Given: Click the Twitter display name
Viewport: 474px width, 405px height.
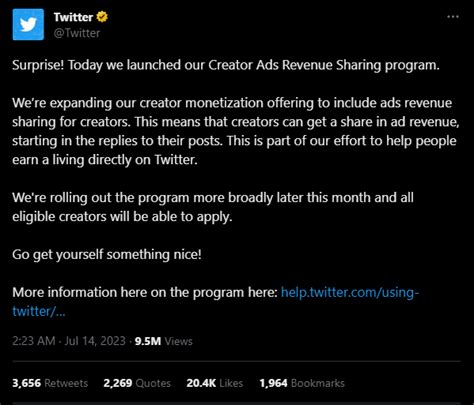Looking at the screenshot, I should pos(73,17).
